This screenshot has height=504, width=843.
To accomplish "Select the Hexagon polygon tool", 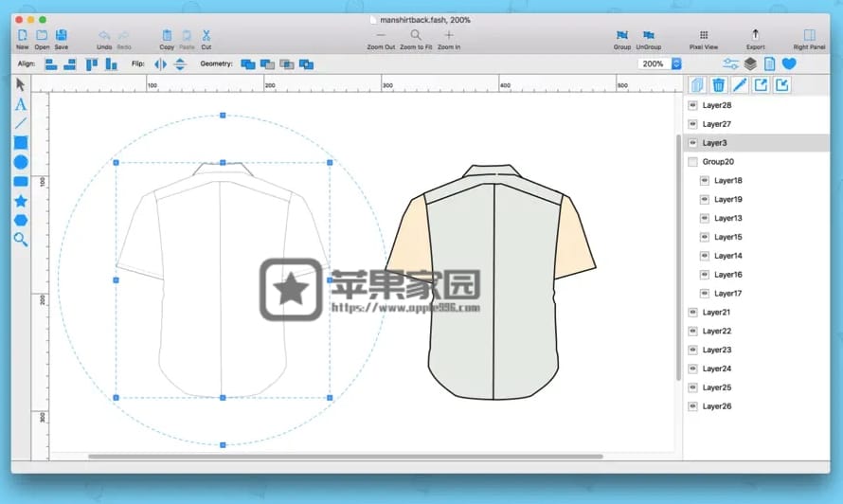I will [x=21, y=220].
